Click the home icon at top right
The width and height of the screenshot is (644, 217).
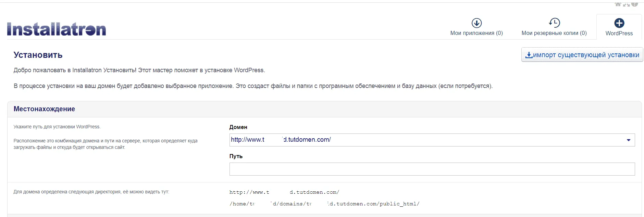pos(618,4)
